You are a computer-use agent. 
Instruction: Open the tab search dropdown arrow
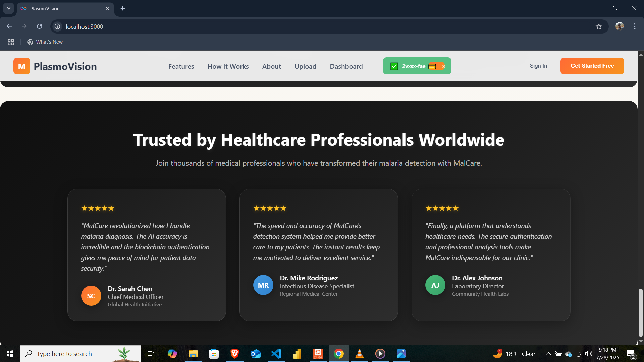pyautogui.click(x=9, y=8)
